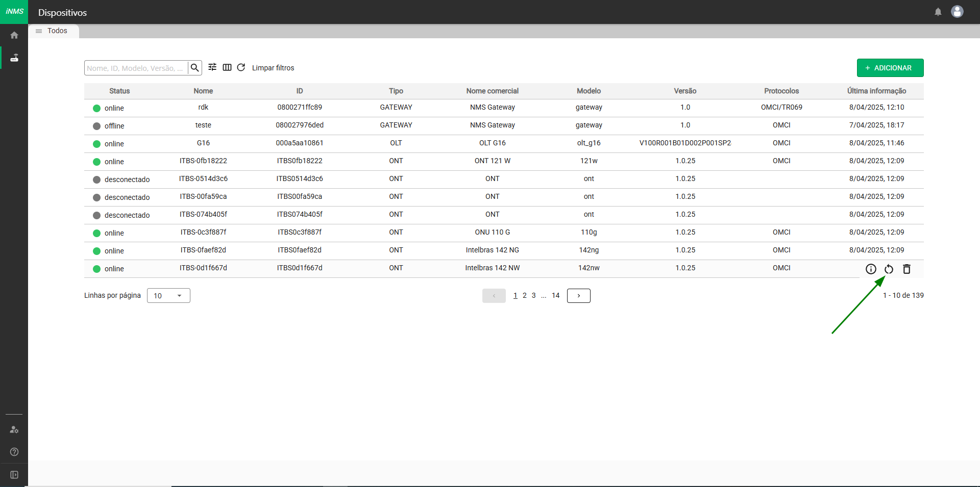Screen dimensions: 980x487
Task: Click the OMCI/TR069 protocols cell
Action: 781,107
